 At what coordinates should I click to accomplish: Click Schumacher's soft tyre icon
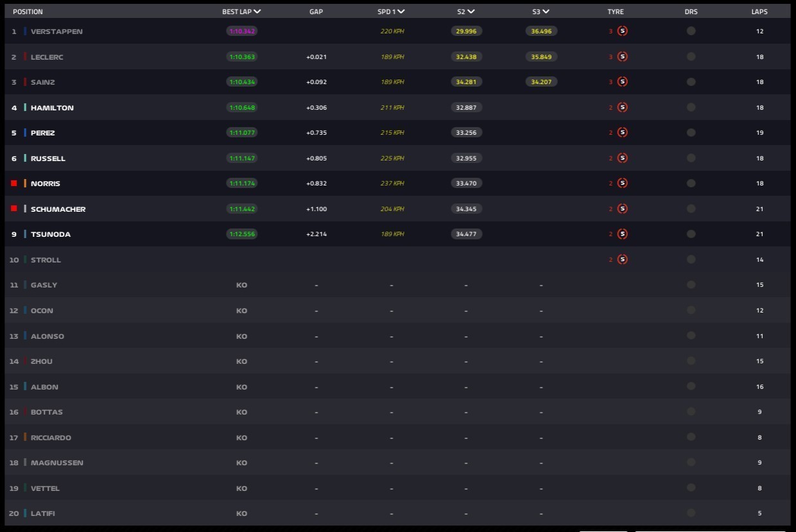(622, 209)
